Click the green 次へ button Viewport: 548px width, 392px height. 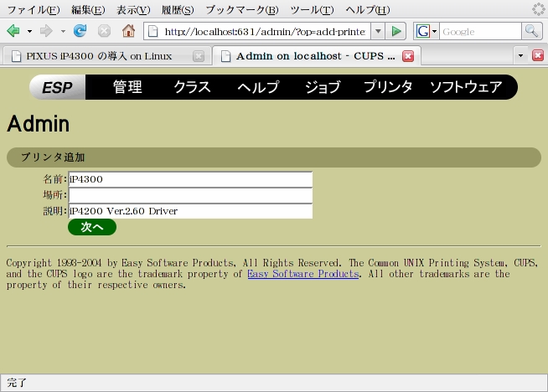[92, 227]
